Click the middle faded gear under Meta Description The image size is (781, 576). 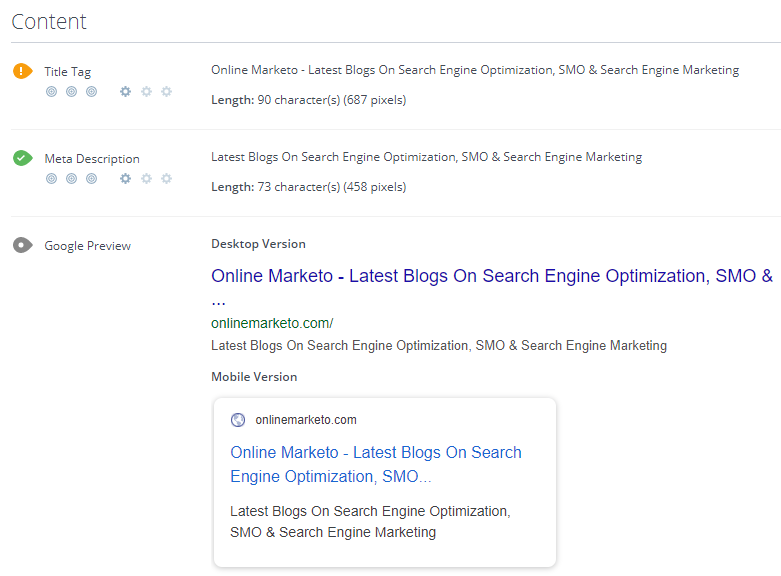[x=146, y=179]
